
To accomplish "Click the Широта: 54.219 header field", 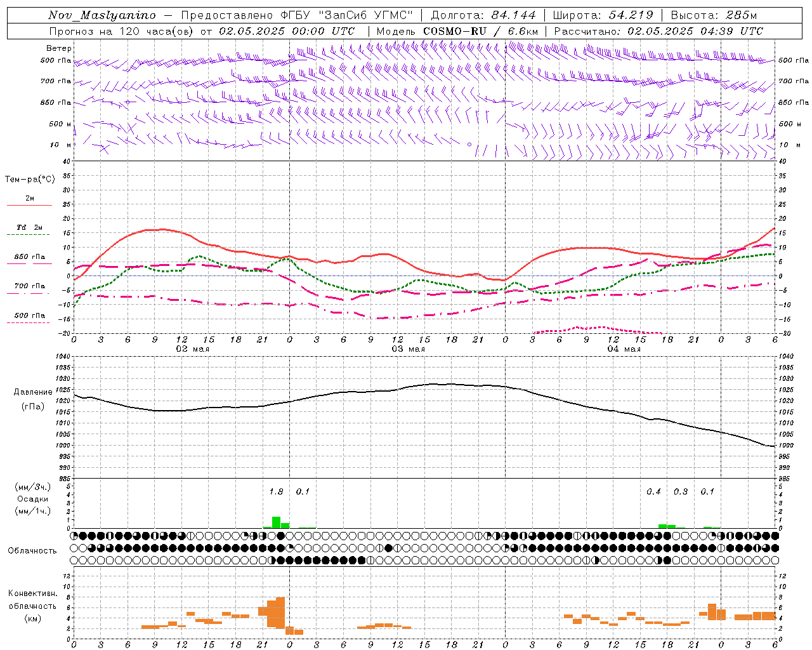I will [603, 15].
